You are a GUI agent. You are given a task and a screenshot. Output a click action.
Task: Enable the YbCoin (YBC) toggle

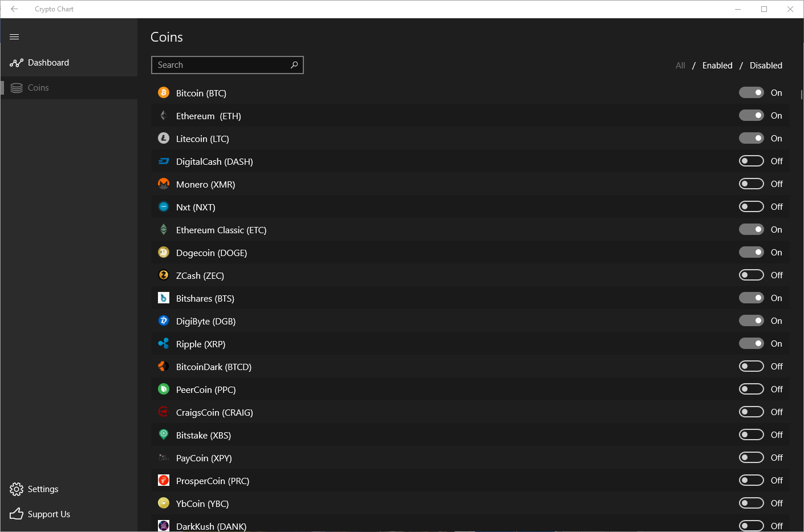tap(752, 503)
